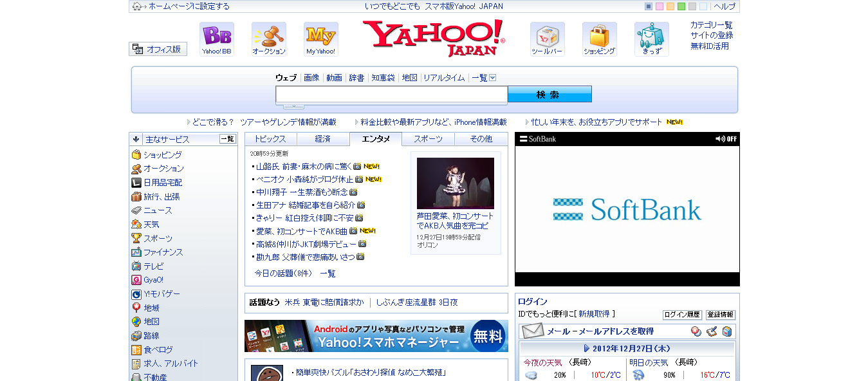Collapse 主なサービス with the down arrow
The image size is (868, 381).
[136, 139]
